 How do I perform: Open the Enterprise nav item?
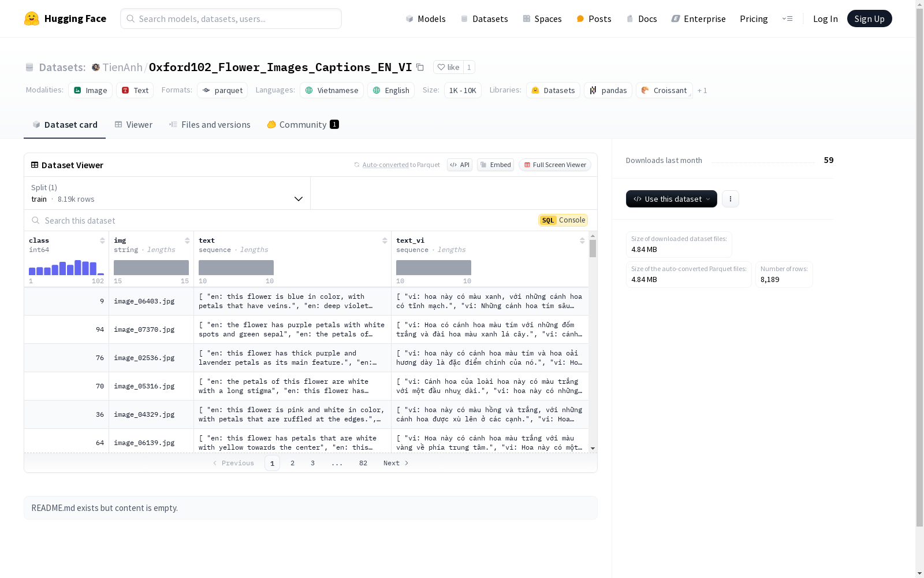click(x=698, y=18)
